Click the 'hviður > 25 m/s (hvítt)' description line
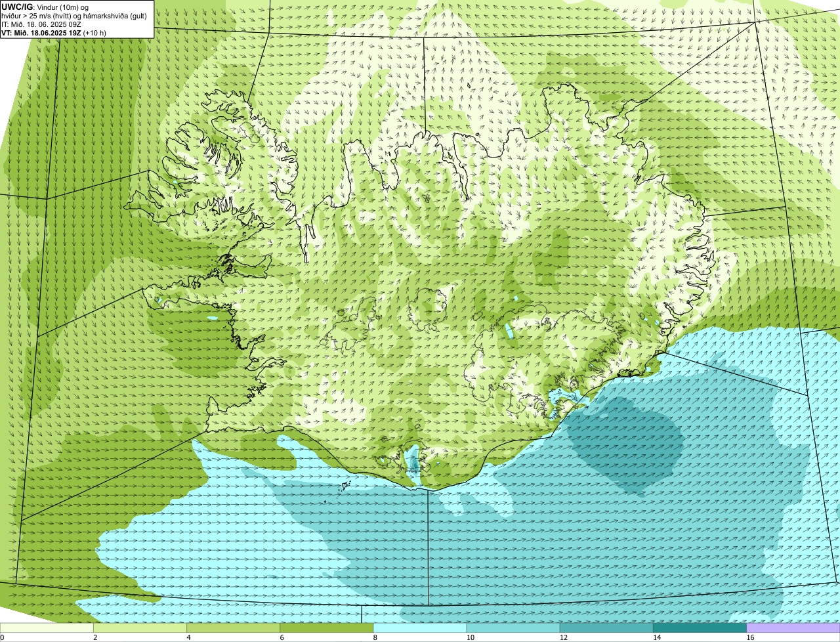The image size is (840, 642). tap(74, 16)
